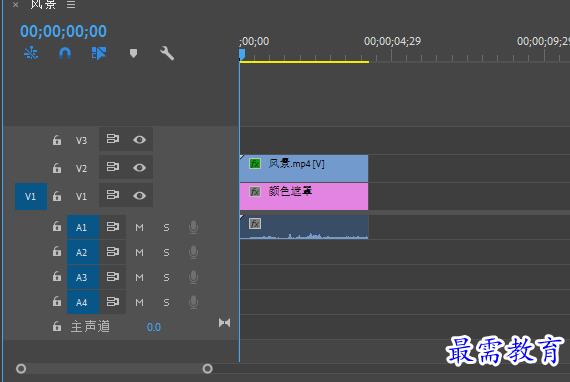Toggle A4 track targeting

coord(83,302)
